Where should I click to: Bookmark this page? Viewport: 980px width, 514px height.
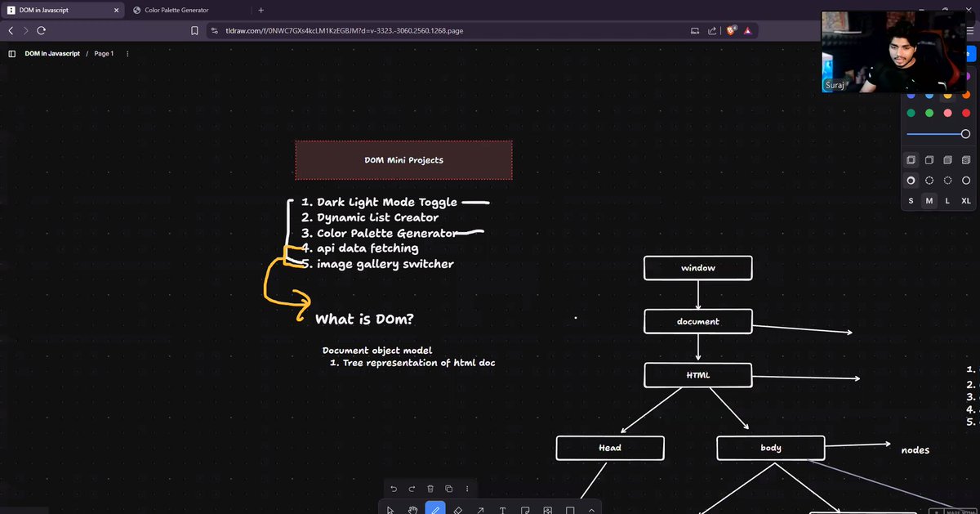pyautogui.click(x=194, y=30)
